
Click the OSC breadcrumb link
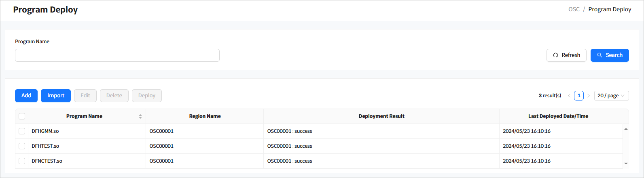[574, 9]
